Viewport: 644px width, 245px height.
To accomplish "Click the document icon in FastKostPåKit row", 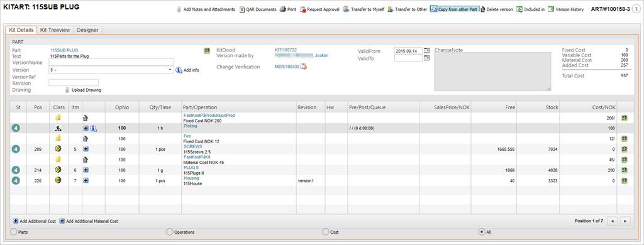I will [86, 160].
